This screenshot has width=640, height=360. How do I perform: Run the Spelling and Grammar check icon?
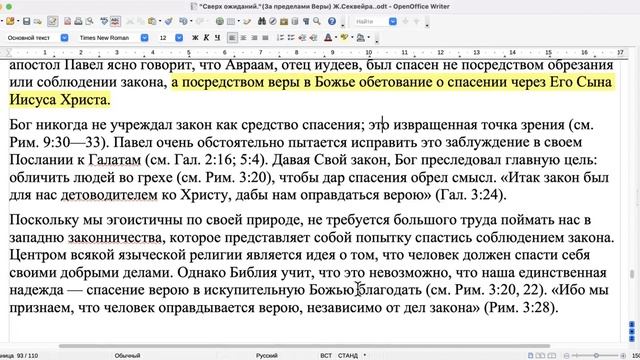104,21
